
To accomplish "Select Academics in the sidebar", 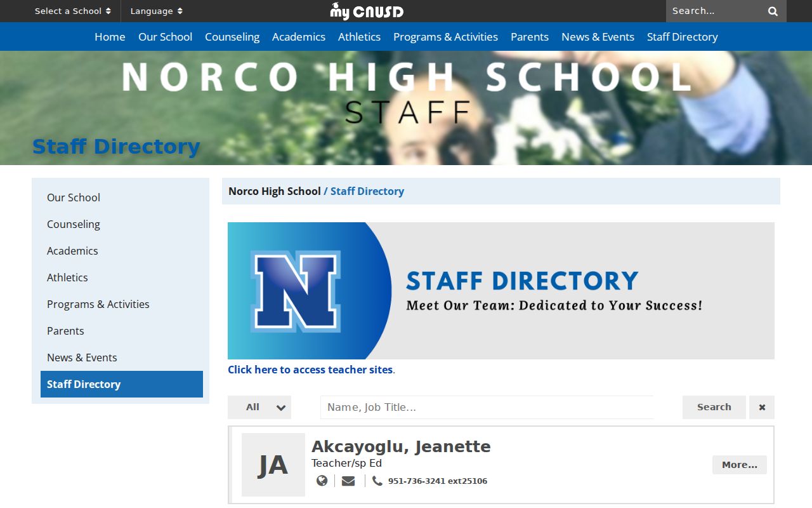I will click(122, 251).
